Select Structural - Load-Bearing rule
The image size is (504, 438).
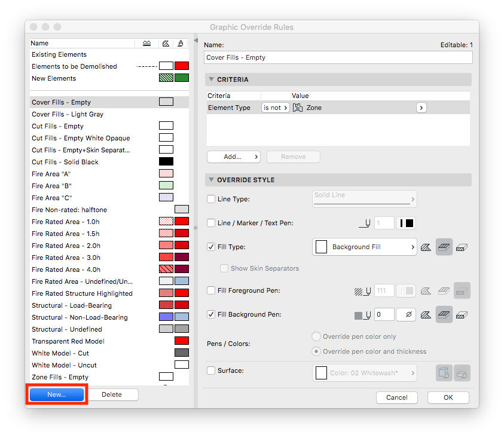pyautogui.click(x=109, y=305)
